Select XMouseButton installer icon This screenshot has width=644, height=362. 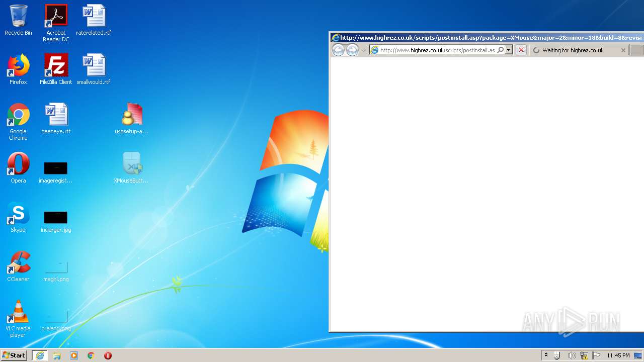[131, 168]
